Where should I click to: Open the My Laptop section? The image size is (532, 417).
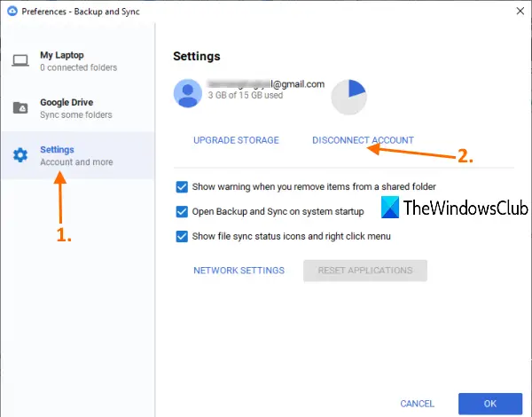[78, 61]
